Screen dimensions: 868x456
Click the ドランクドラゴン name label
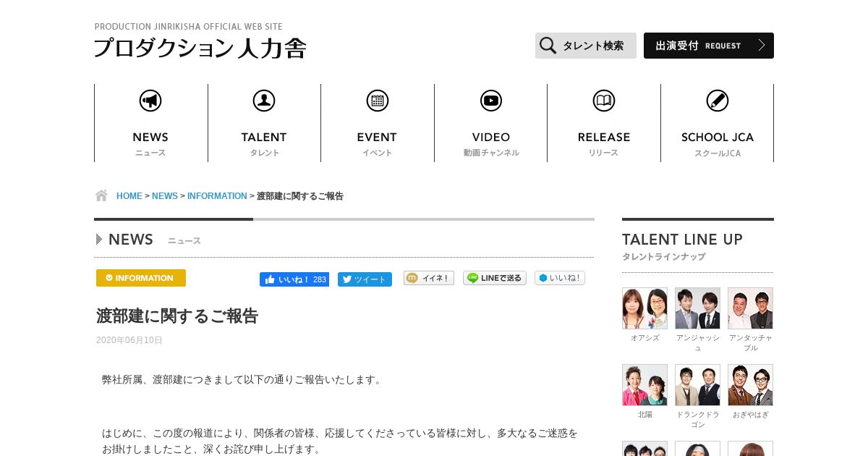697,420
